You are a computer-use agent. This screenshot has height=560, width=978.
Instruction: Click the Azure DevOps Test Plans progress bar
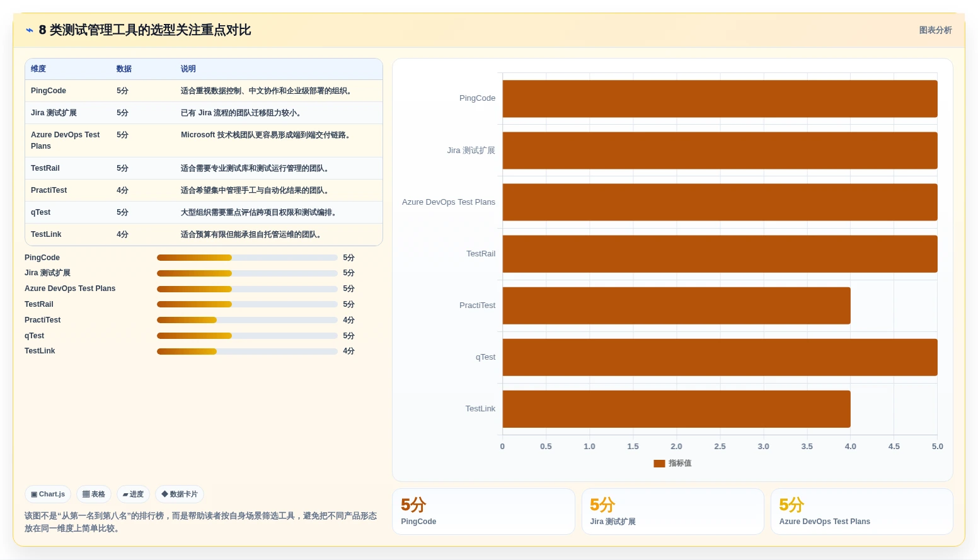247,289
